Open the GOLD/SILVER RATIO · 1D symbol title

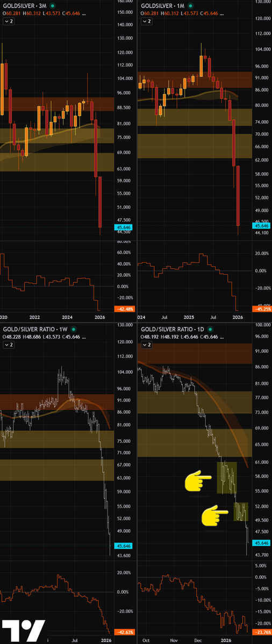pyautogui.click(x=172, y=329)
